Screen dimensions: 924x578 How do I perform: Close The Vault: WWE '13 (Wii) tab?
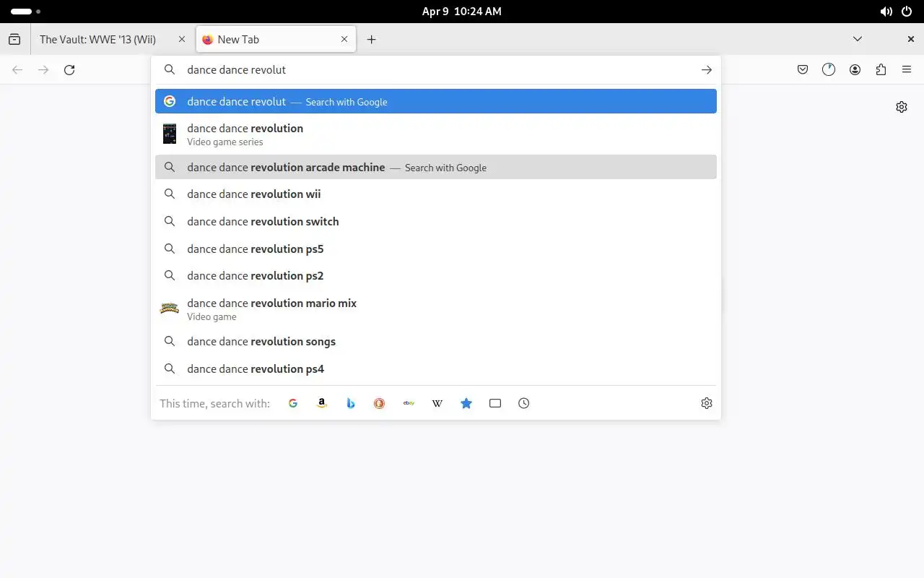(x=182, y=40)
